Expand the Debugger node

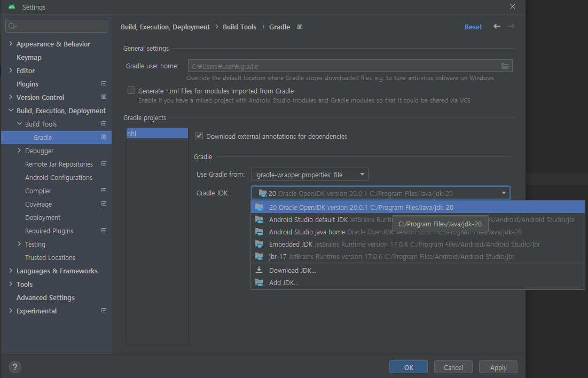[20, 151]
